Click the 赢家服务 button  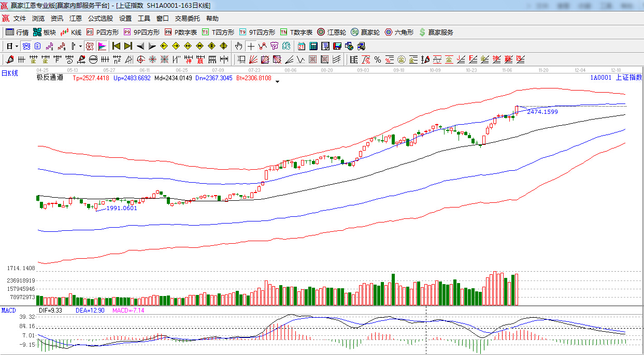coord(436,32)
